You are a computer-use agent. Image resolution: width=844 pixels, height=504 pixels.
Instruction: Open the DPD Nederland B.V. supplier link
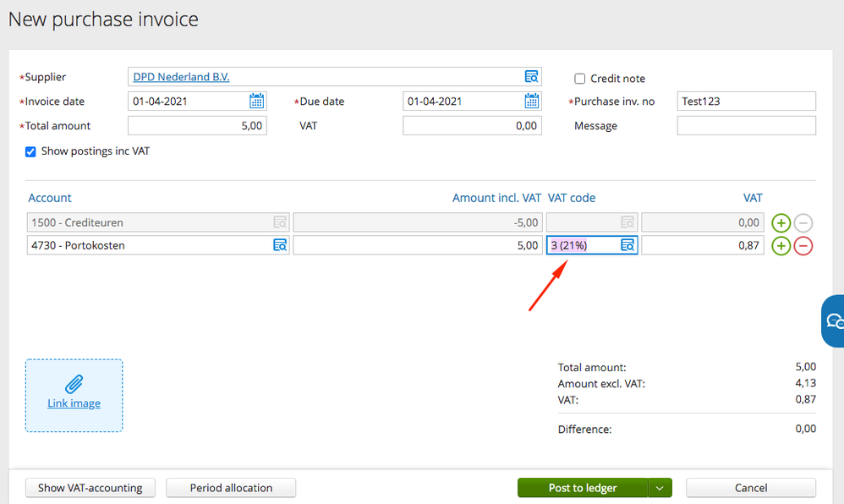(181, 77)
